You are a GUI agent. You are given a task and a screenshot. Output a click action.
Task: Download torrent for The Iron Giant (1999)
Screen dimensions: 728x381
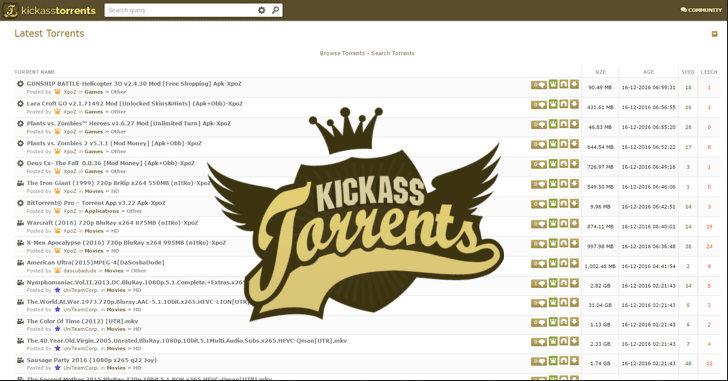coord(574,184)
